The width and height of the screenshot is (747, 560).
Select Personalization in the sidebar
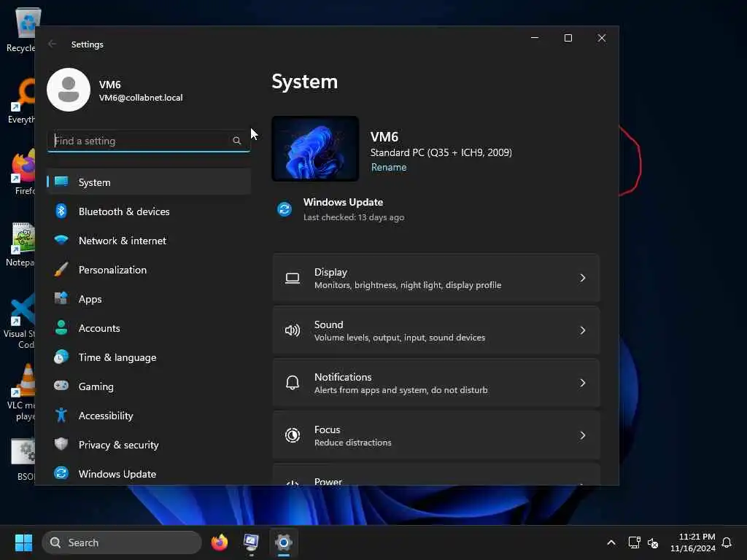[149, 270]
